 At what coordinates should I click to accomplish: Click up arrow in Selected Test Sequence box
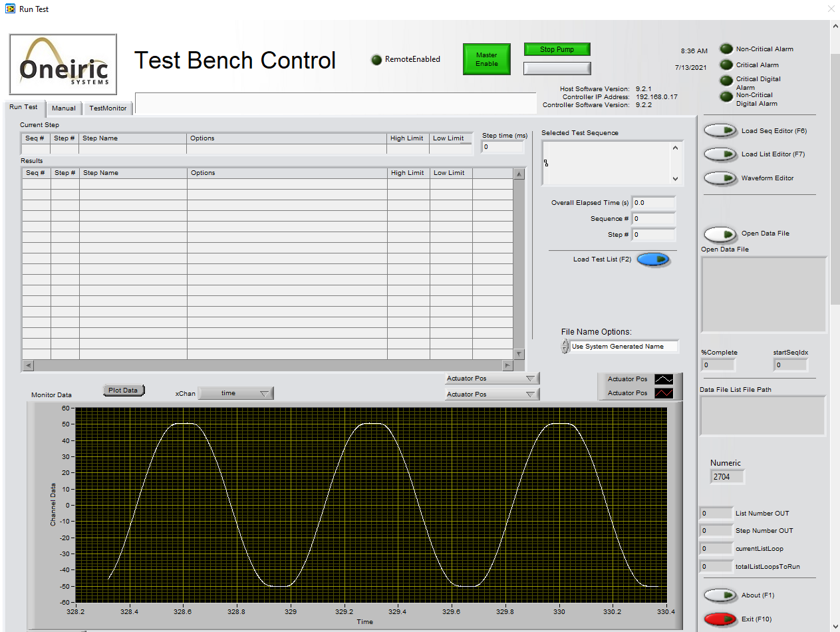tap(675, 148)
